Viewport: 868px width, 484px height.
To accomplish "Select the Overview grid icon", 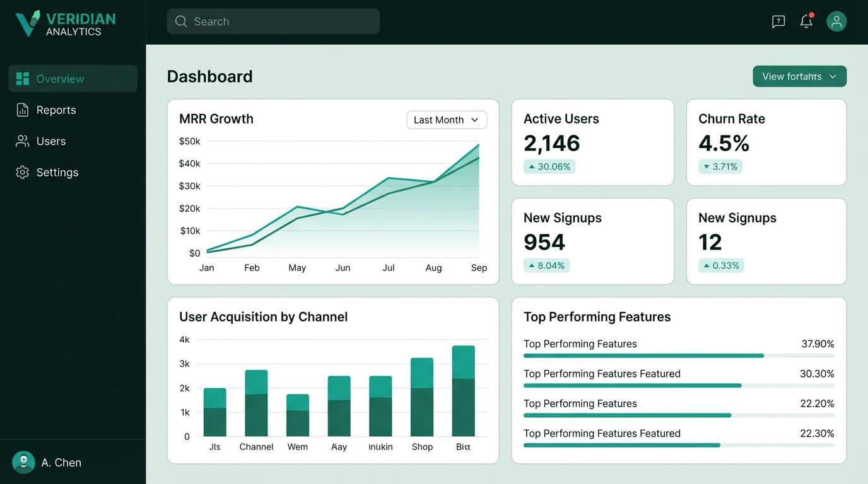I will (x=23, y=78).
